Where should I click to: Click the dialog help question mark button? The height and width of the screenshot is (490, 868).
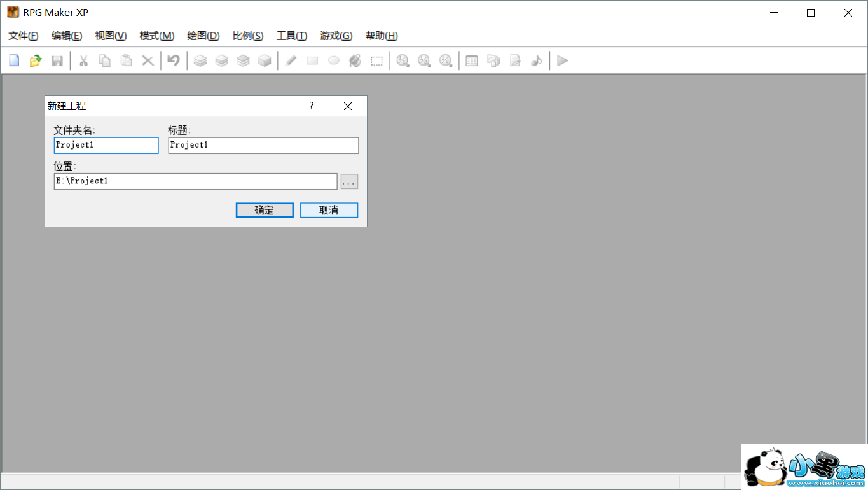[x=311, y=106]
